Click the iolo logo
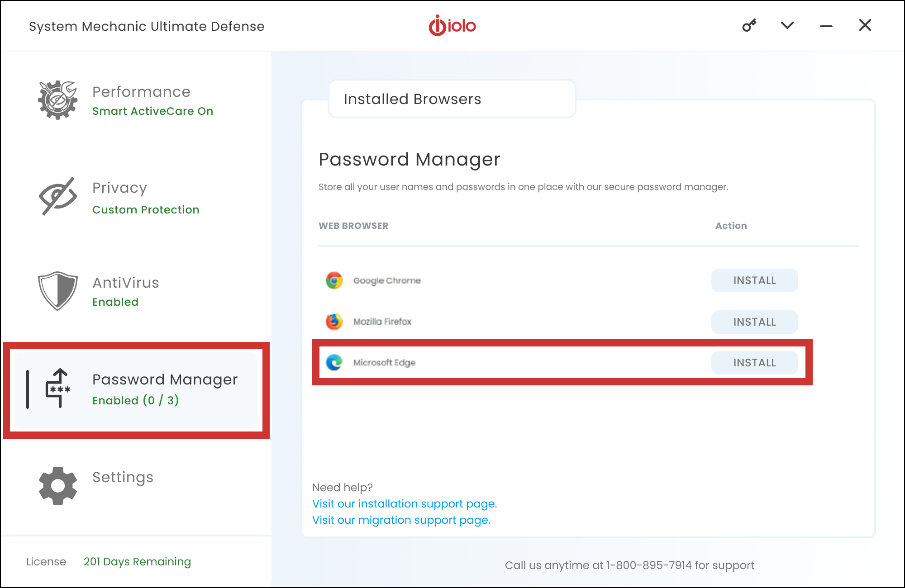This screenshot has width=905, height=588. click(452, 25)
